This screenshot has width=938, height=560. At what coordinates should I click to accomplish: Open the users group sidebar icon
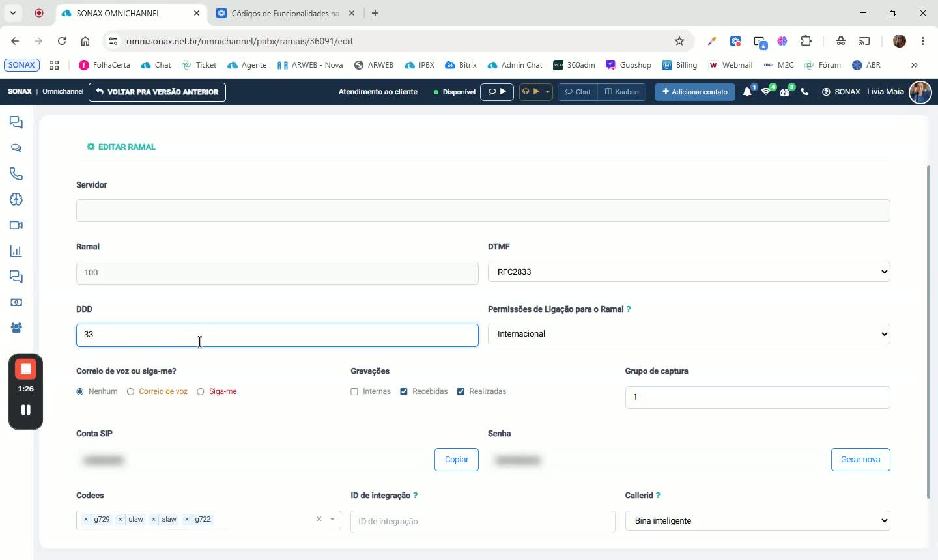pyautogui.click(x=16, y=328)
